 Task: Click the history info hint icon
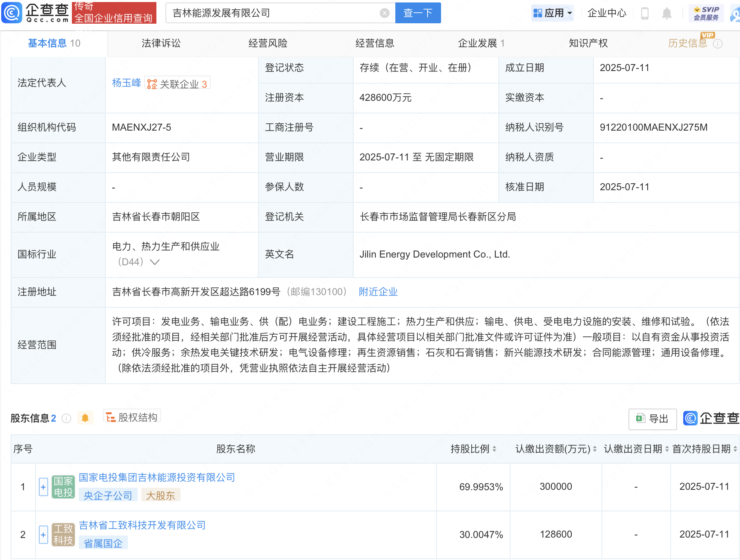(718, 44)
